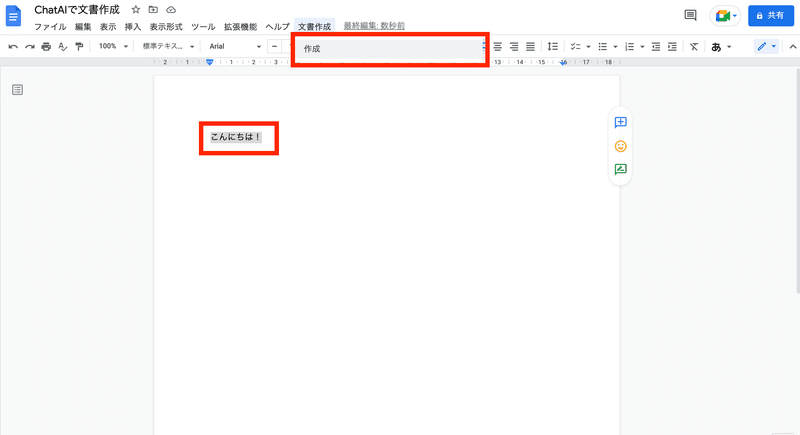Expand the bulleted list style arrow
Screen dimensions: 800x435
point(615,47)
